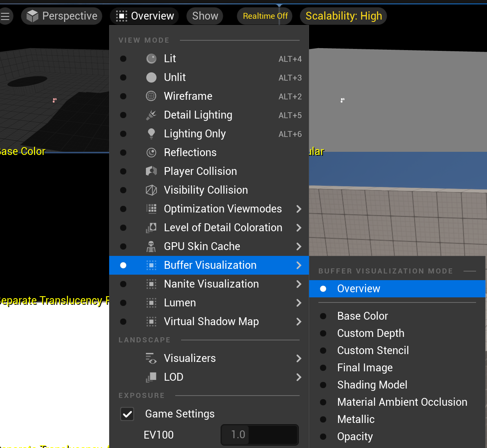Click the EV100 exposure value slider
This screenshot has height=448, width=487.
coord(260,435)
